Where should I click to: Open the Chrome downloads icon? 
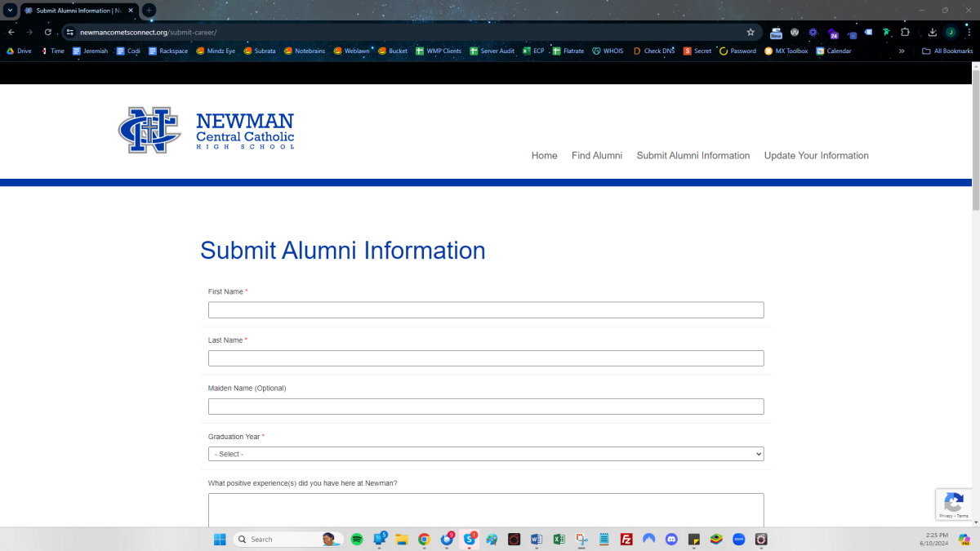point(932,32)
